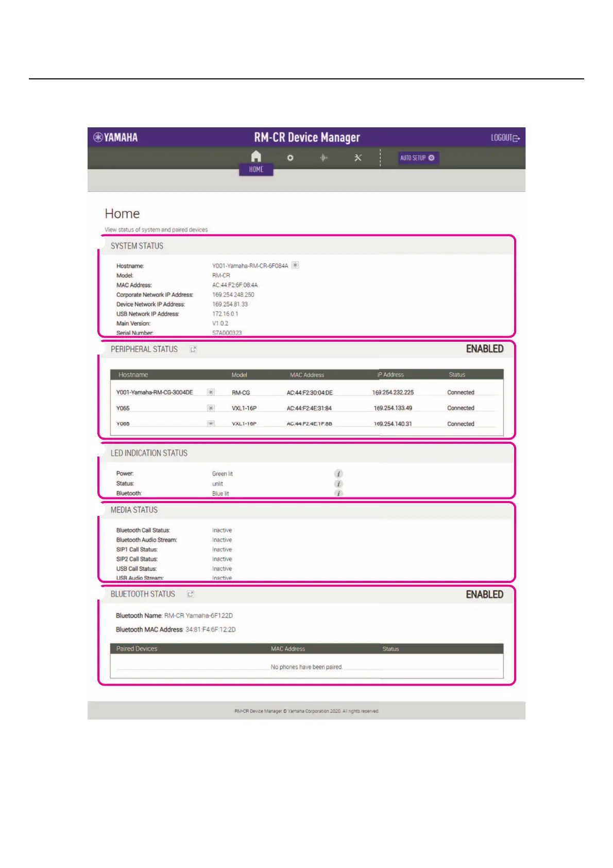The image size is (613, 868).
Task: Click the MAC address AC:44:F2:6F:08:4A
Action: tap(235, 285)
